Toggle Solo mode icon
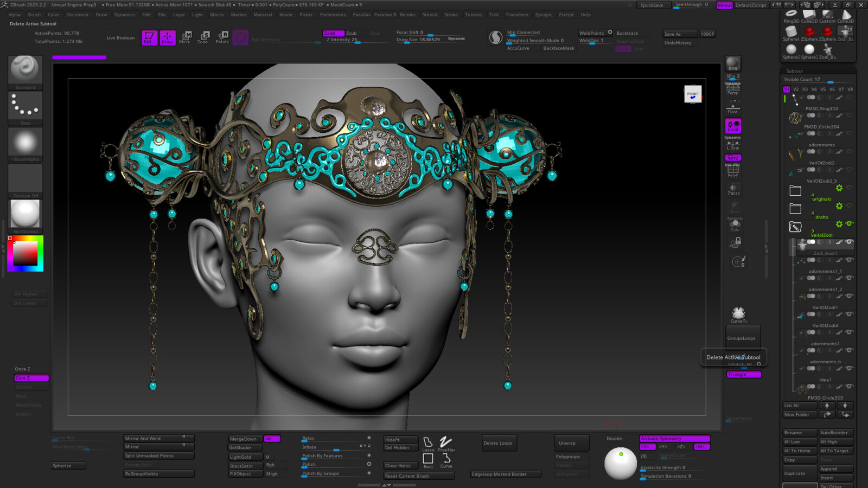 pyautogui.click(x=735, y=226)
